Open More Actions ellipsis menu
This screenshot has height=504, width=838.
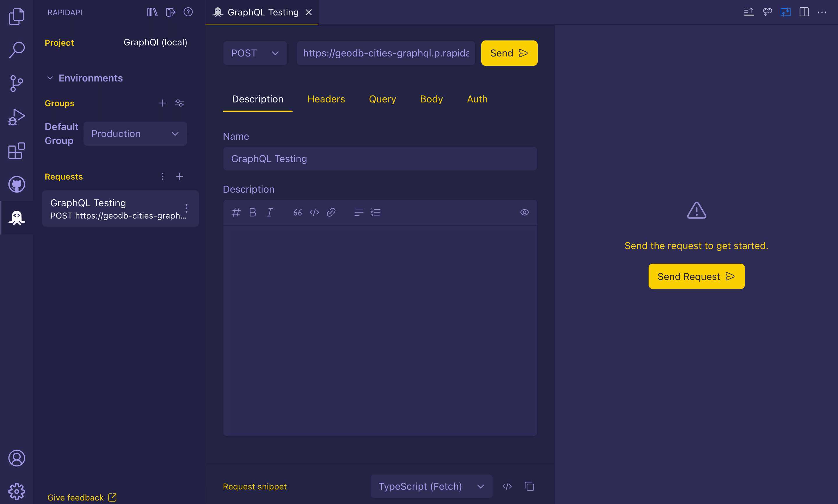click(x=822, y=12)
